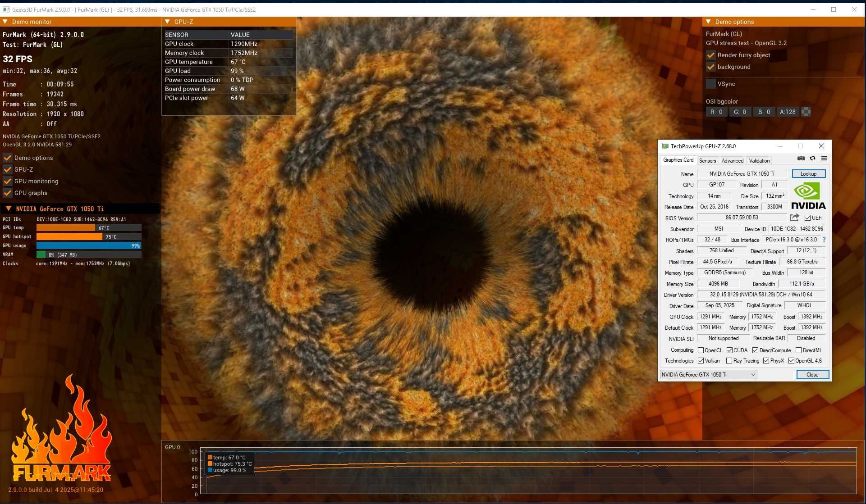
Task: Toggle the DirectML checkbox
Action: pyautogui.click(x=798, y=350)
